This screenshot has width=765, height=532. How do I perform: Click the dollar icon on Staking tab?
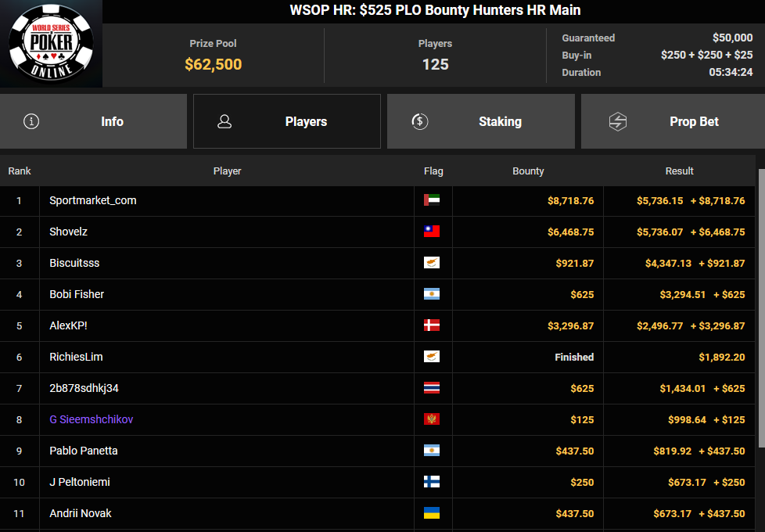tap(420, 121)
